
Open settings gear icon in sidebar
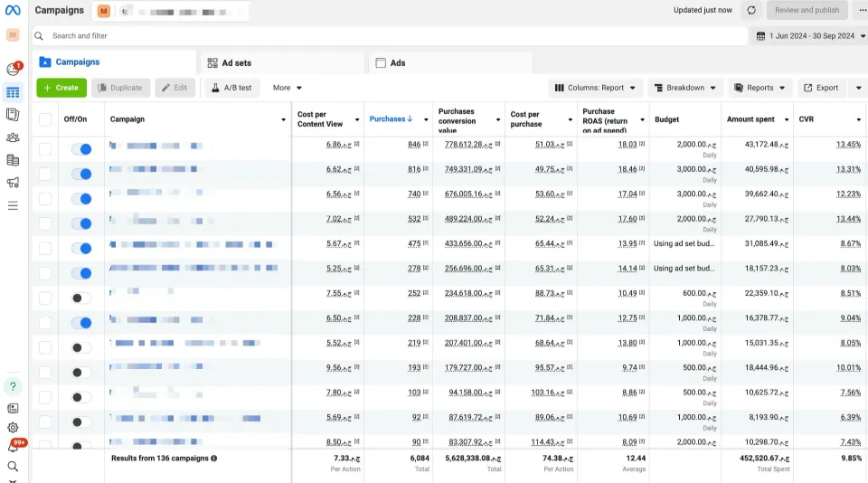(x=13, y=428)
